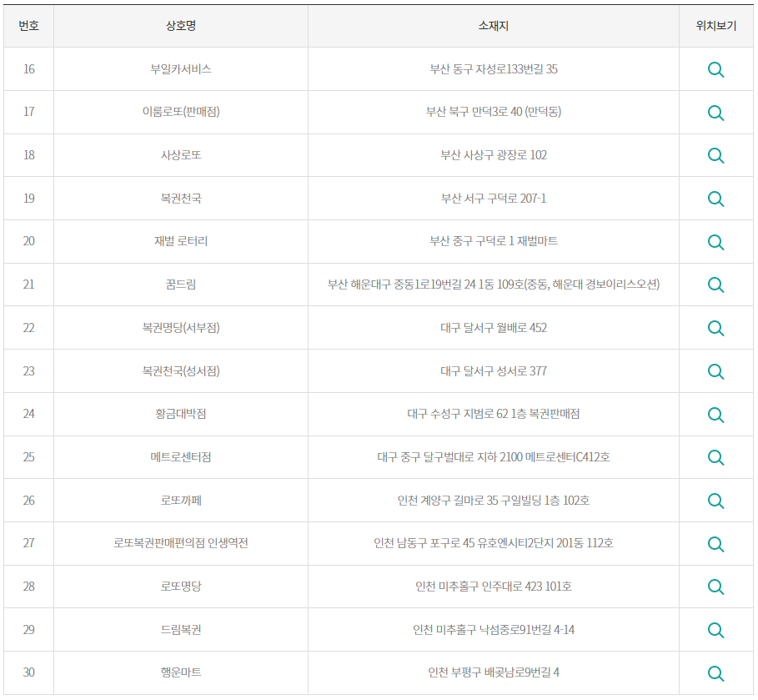View location of 행운마트
Viewport: 758px width, 700px height.
click(x=715, y=673)
